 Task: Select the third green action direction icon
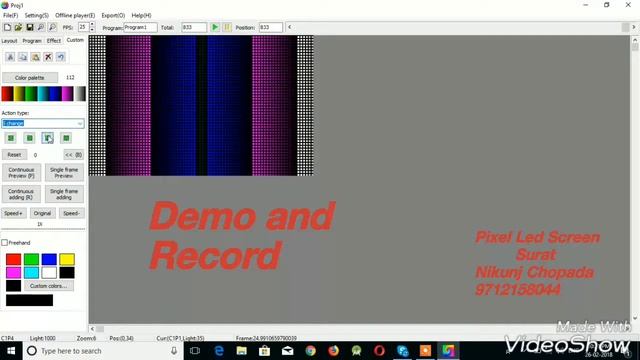(48, 138)
